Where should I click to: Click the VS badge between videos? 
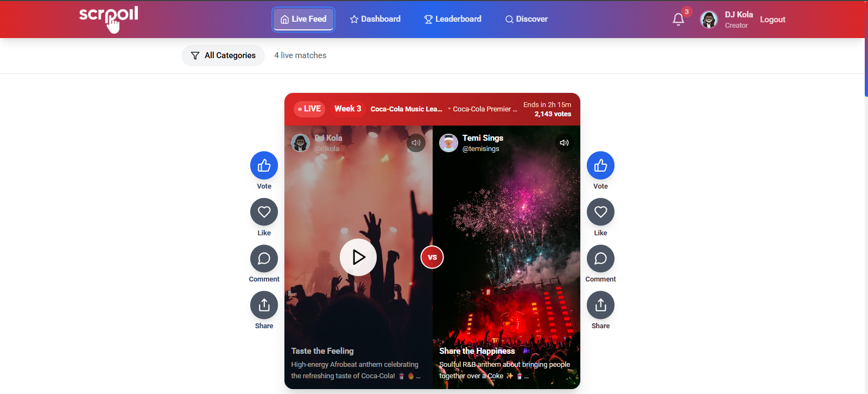[x=432, y=257]
